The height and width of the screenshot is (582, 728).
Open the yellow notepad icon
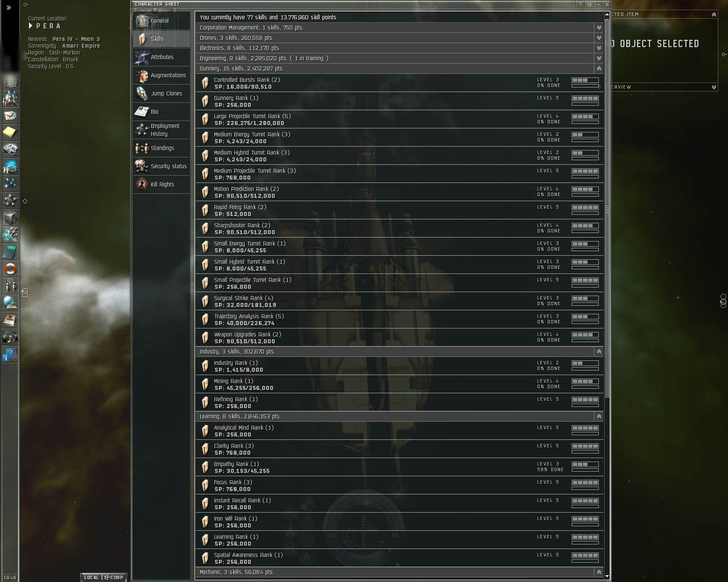point(10,132)
